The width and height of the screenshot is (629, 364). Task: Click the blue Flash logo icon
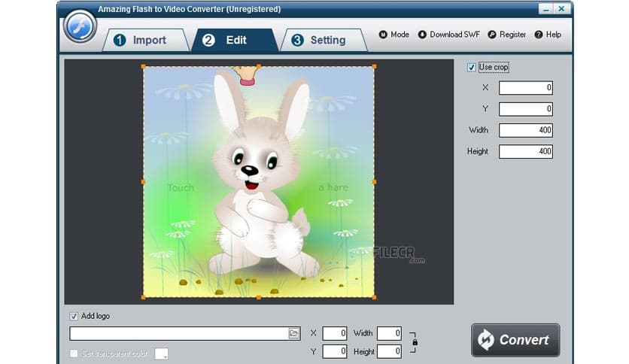pos(80,26)
